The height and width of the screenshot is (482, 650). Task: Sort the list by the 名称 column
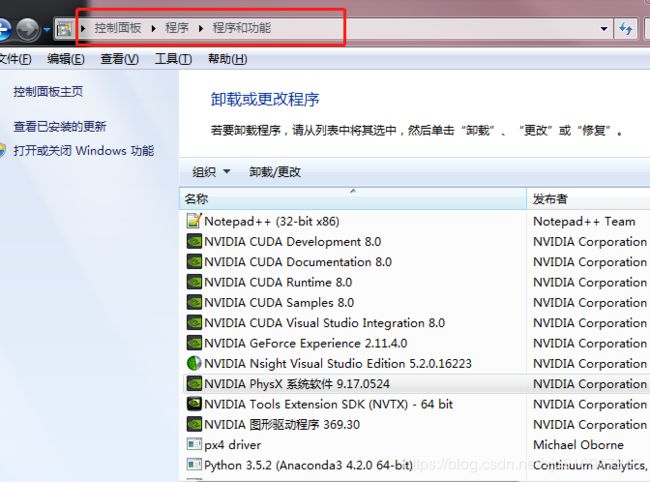[x=353, y=199]
